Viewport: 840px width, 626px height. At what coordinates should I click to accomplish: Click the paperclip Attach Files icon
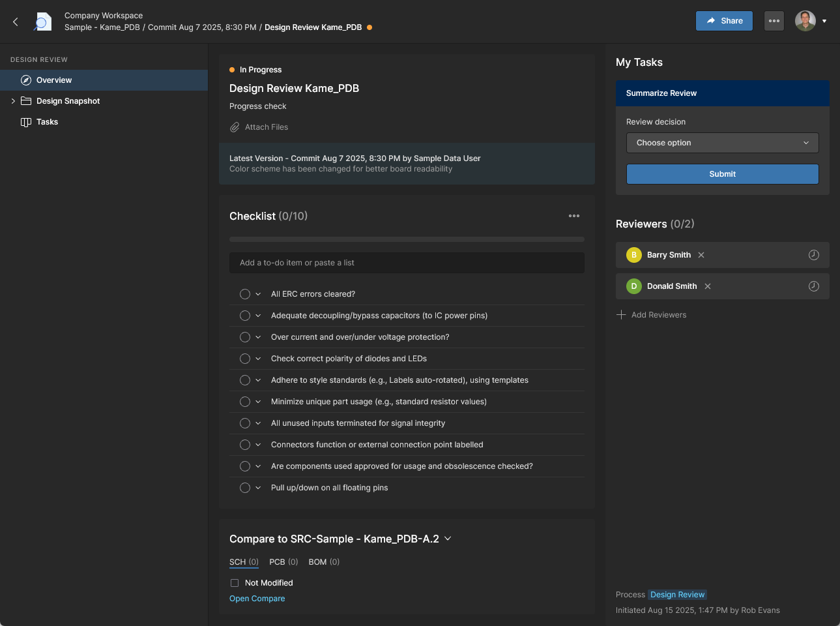235,127
